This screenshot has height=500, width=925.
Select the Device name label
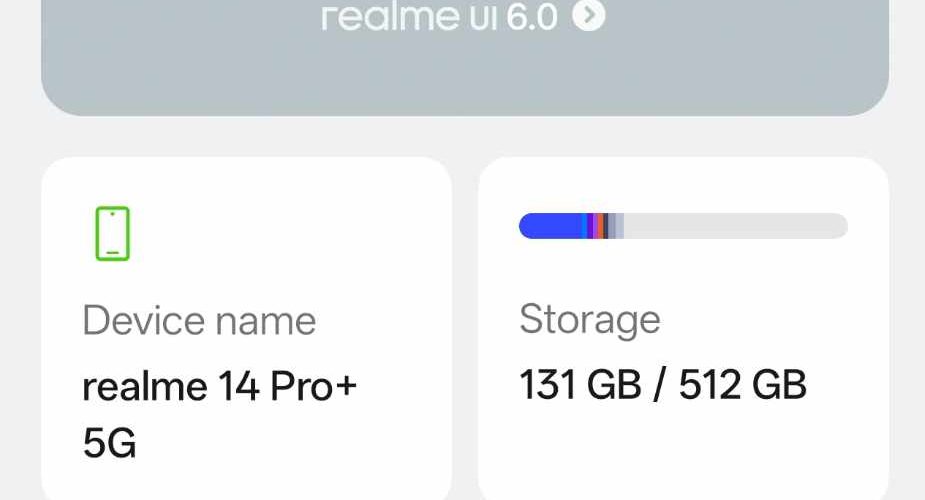point(199,321)
